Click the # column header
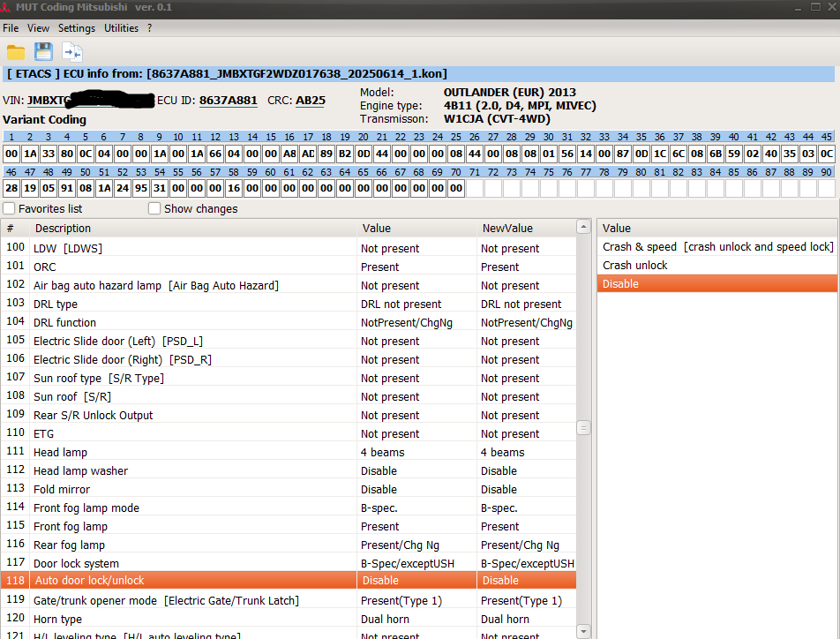This screenshot has height=639, width=840. (15, 228)
